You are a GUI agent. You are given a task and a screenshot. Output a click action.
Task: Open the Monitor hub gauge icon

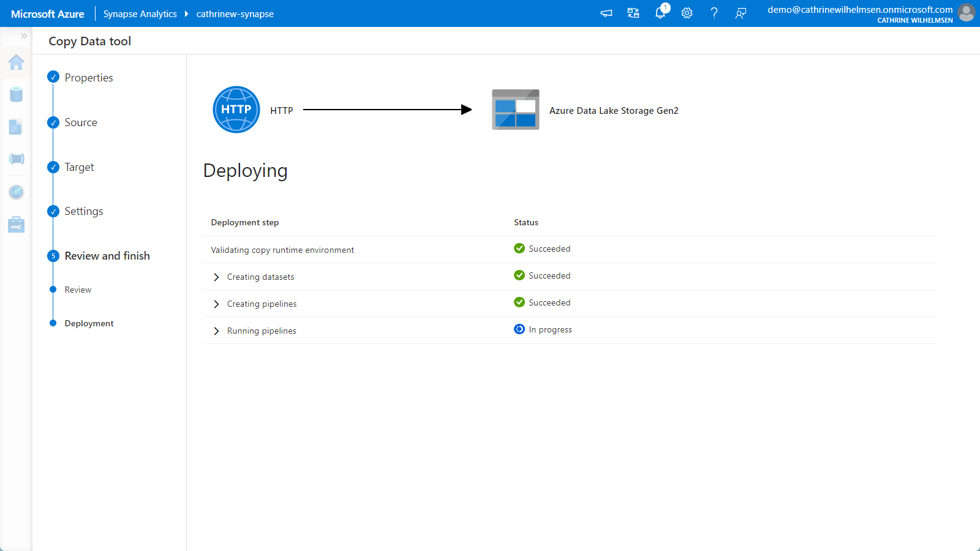(17, 192)
